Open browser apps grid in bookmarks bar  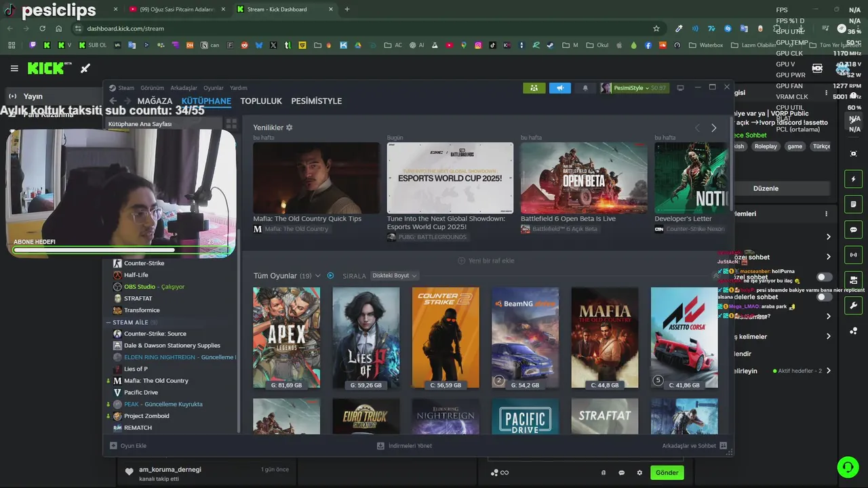[x=12, y=45]
